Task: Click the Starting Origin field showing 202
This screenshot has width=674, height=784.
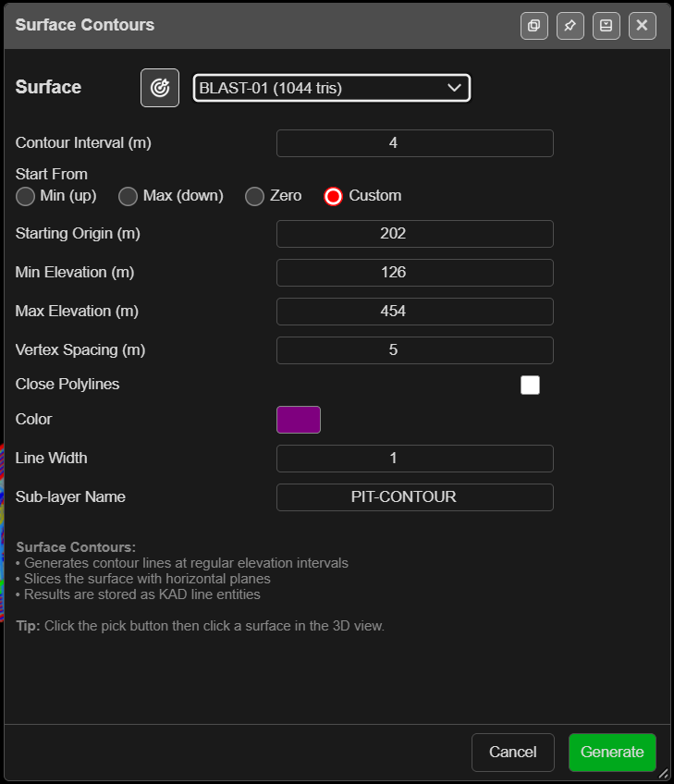Action: click(414, 234)
